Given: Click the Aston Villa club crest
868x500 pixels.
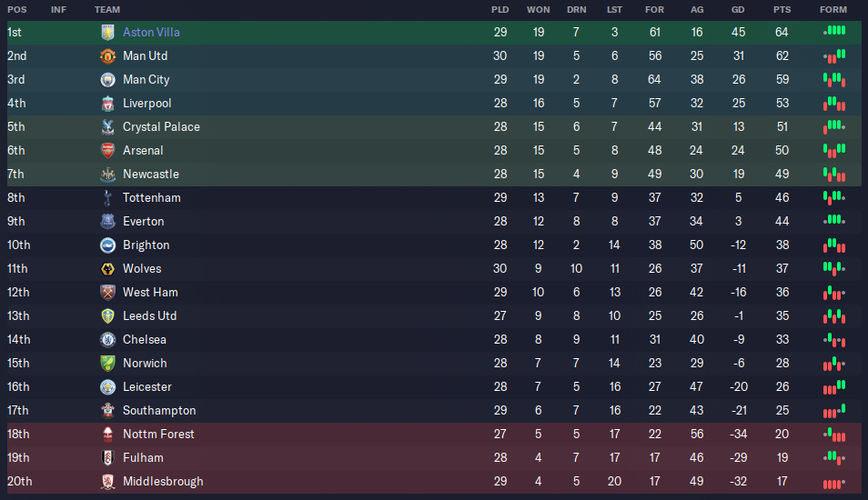Looking at the screenshot, I should (x=108, y=33).
